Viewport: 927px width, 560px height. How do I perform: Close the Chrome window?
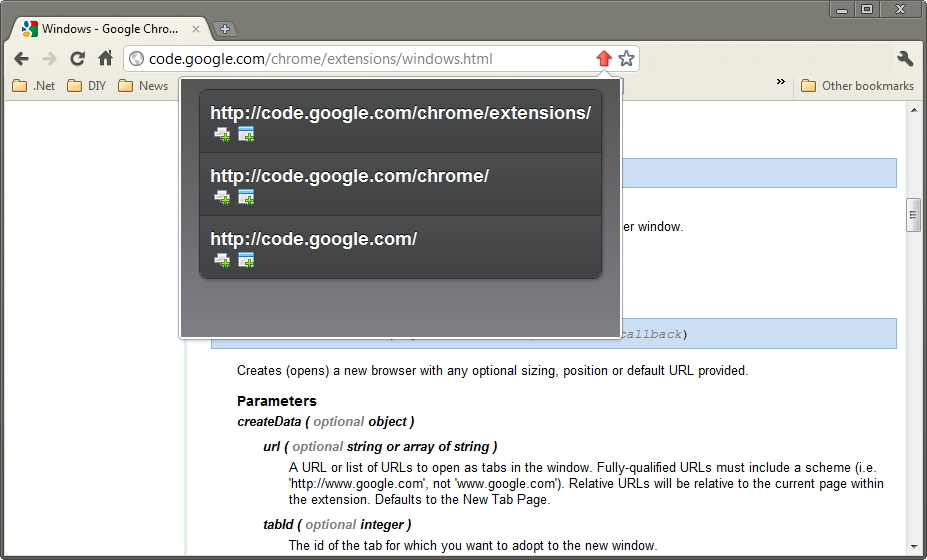click(x=900, y=9)
